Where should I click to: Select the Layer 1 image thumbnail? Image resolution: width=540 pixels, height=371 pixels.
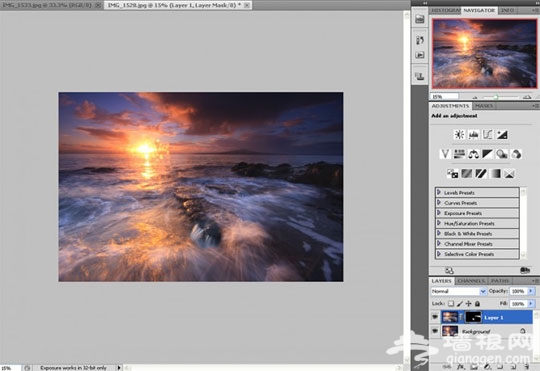coord(450,317)
